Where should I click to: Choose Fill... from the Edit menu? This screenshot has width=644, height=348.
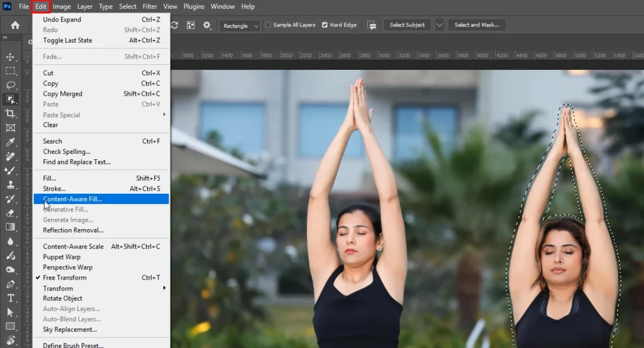[x=101, y=178]
